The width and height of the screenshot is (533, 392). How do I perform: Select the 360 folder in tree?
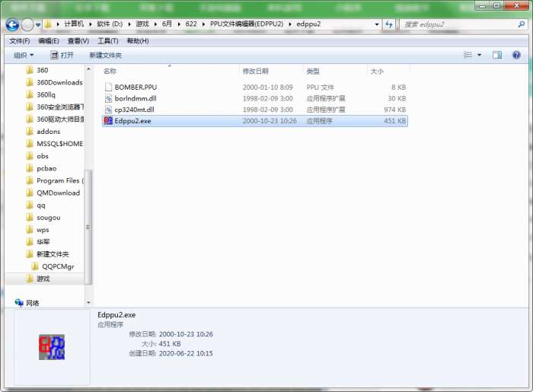pyautogui.click(x=42, y=70)
